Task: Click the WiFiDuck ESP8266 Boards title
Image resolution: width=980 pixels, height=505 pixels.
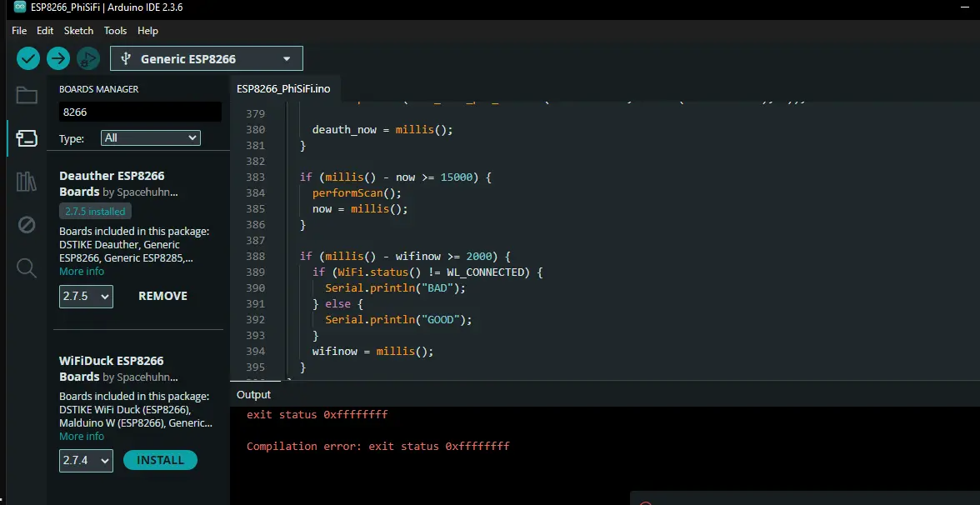Action: tap(112, 368)
